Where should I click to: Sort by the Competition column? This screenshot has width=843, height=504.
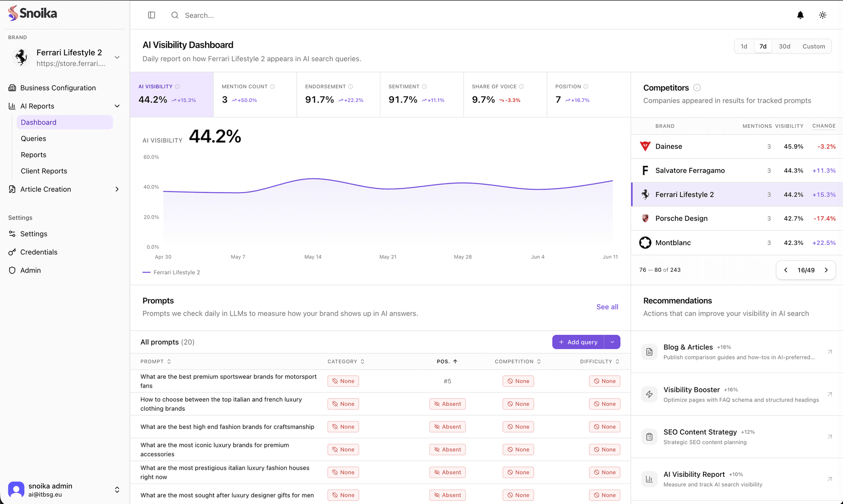pos(518,362)
